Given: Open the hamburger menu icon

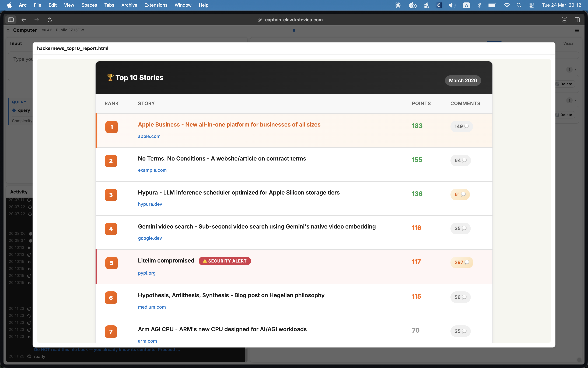Looking at the screenshot, I should tap(577, 30).
